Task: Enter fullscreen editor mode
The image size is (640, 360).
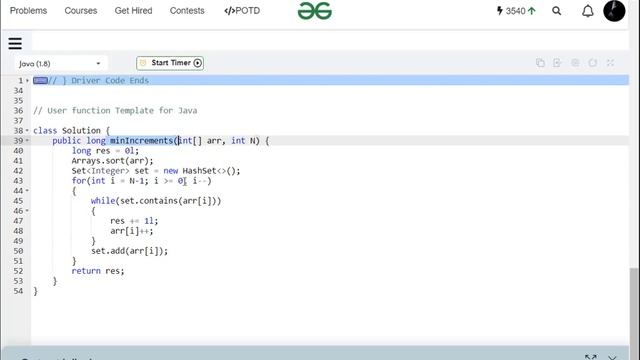Action: (x=610, y=63)
